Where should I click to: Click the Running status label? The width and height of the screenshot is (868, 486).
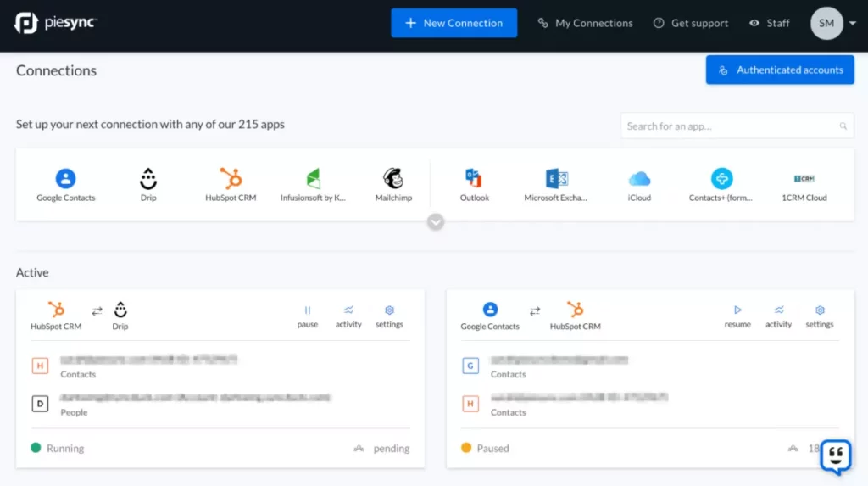[64, 449]
